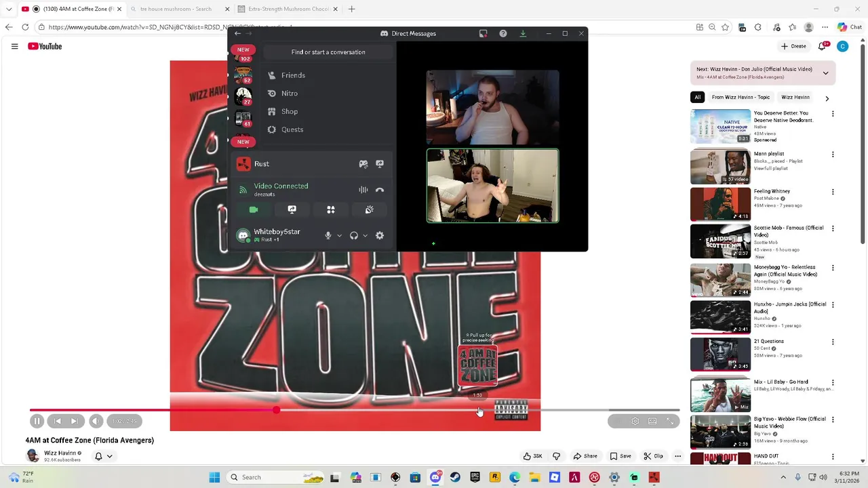Click Find or start a conversation field
The height and width of the screenshot is (488, 868).
tap(328, 52)
